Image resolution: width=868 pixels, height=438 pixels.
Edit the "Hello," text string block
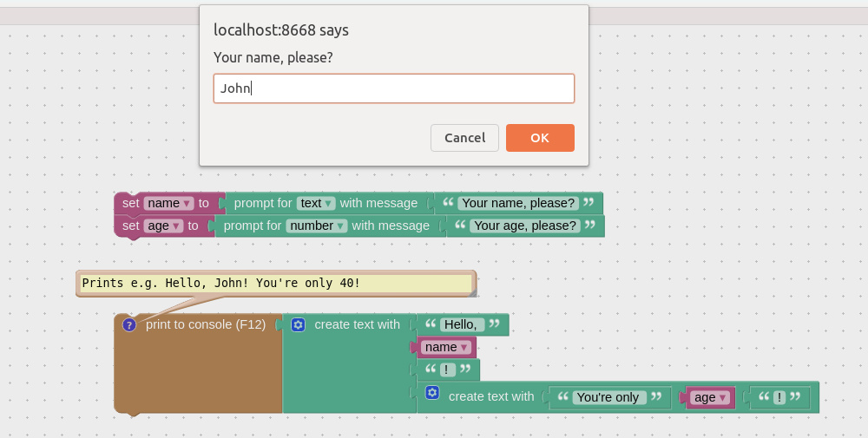pyautogui.click(x=462, y=324)
